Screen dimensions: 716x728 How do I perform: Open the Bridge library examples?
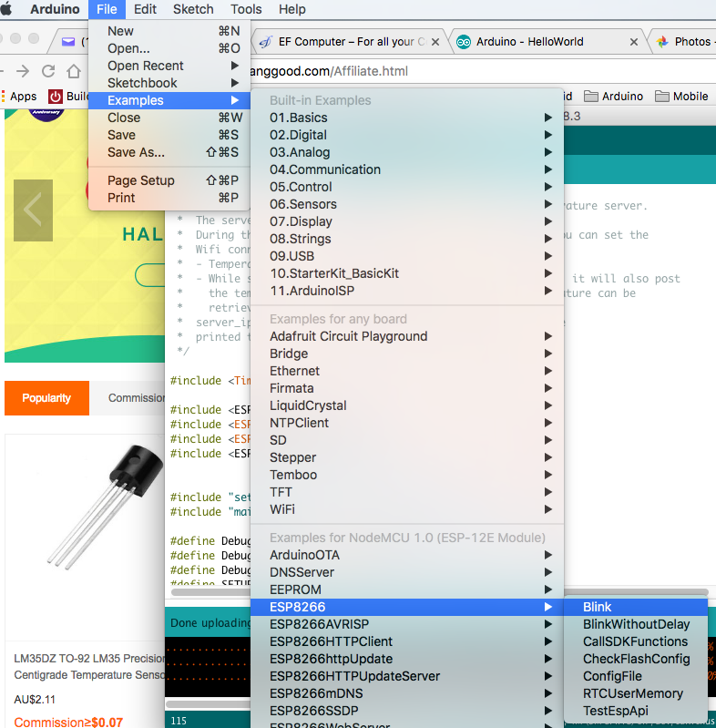[407, 354]
